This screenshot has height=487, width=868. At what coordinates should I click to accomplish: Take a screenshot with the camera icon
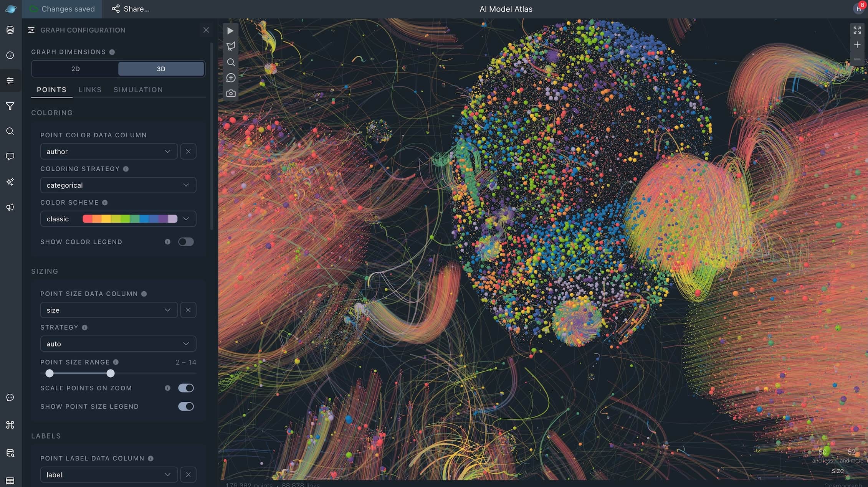pyautogui.click(x=230, y=94)
